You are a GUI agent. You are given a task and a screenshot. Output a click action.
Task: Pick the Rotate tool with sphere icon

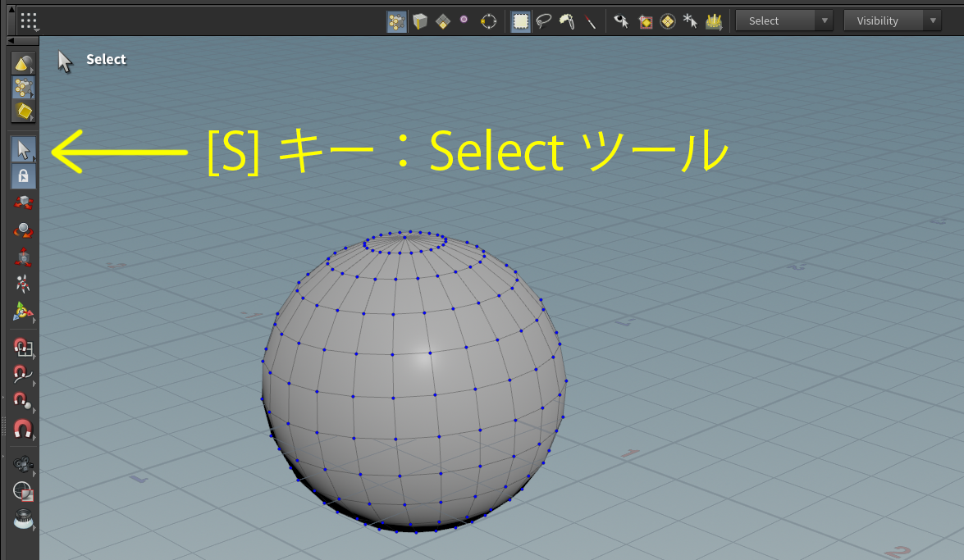(x=23, y=230)
